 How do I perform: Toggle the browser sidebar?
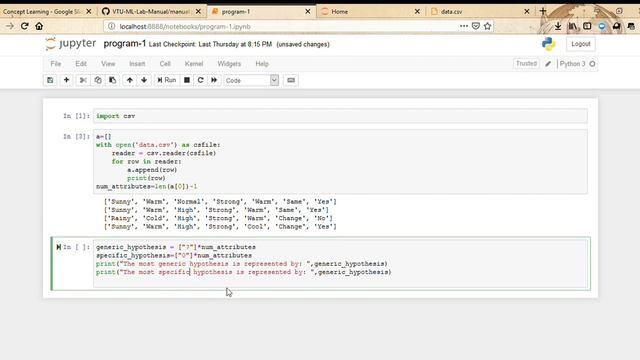(587, 26)
